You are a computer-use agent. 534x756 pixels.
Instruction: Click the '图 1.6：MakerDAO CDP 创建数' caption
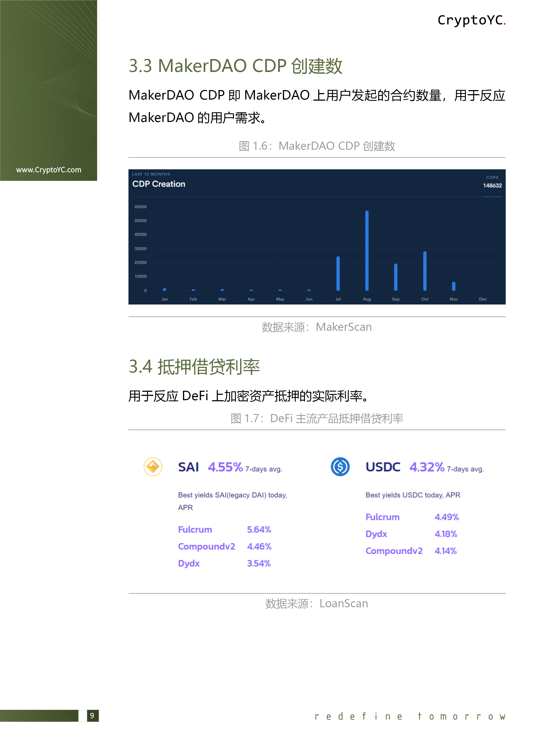click(x=317, y=146)
